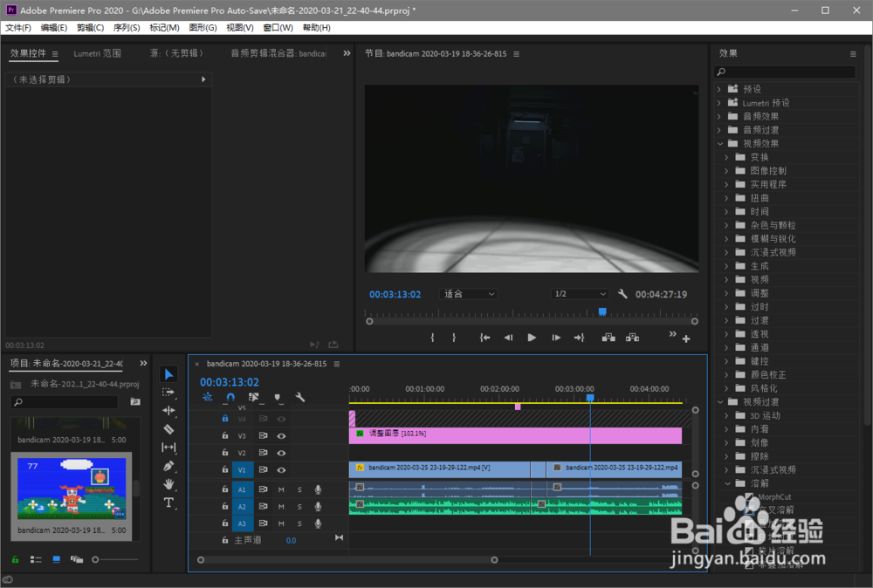Show hidden source panel tabs chevron
This screenshot has width=873, height=588.
(347, 53)
